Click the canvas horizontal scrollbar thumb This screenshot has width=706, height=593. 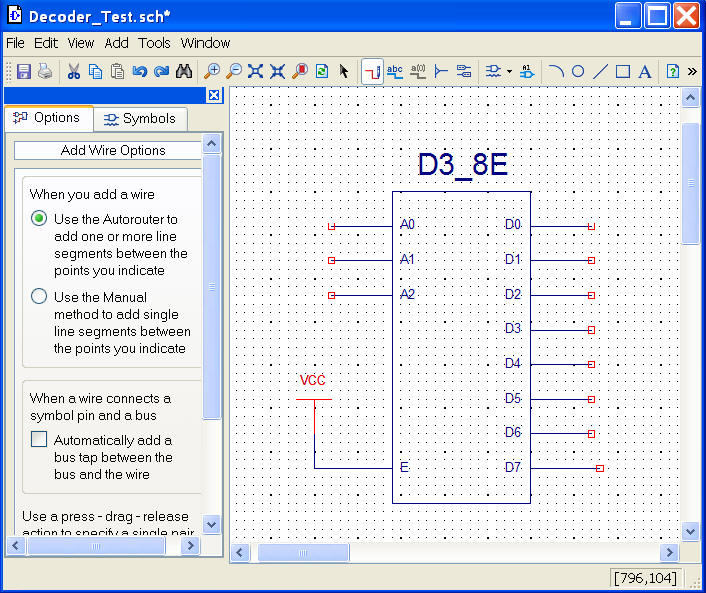coord(303,552)
